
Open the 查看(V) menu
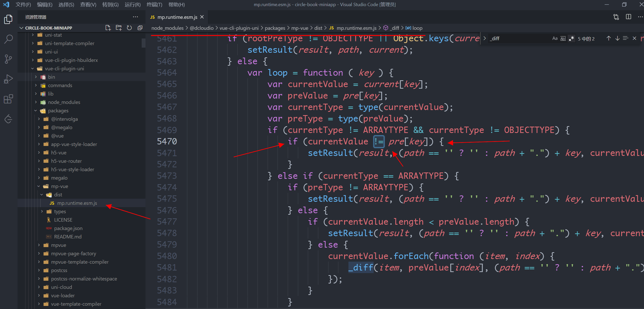coord(88,5)
